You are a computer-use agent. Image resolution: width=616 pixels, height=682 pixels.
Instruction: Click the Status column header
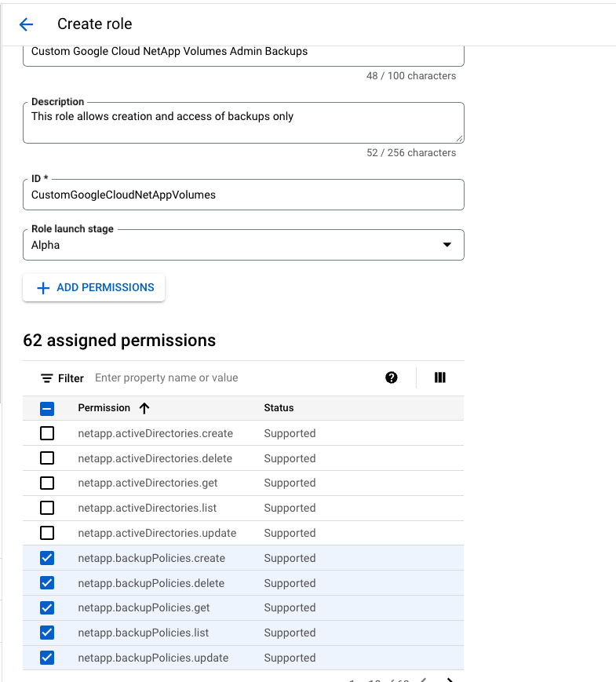coord(279,408)
